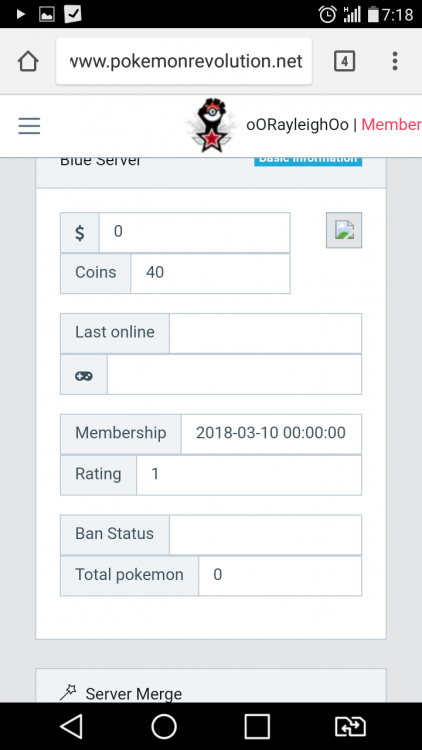Tap the Android recent apps square button
The image size is (422, 750).
point(257,726)
